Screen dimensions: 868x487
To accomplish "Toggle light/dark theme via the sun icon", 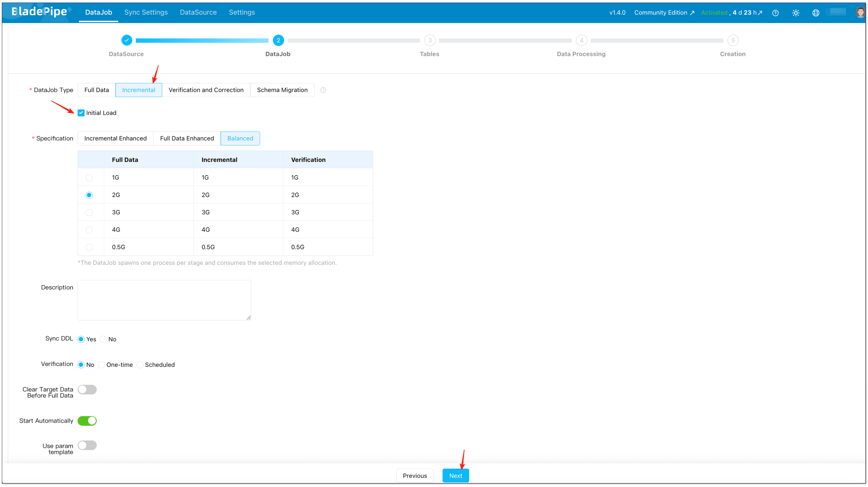I will (796, 12).
